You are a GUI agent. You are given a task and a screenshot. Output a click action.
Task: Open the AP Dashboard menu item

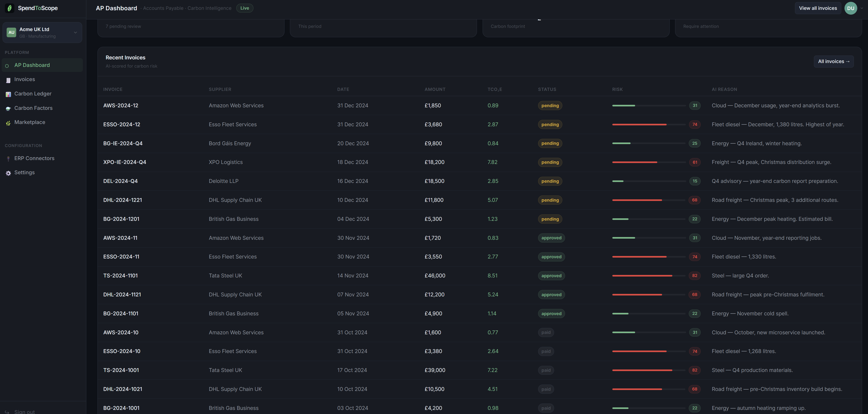pos(42,65)
